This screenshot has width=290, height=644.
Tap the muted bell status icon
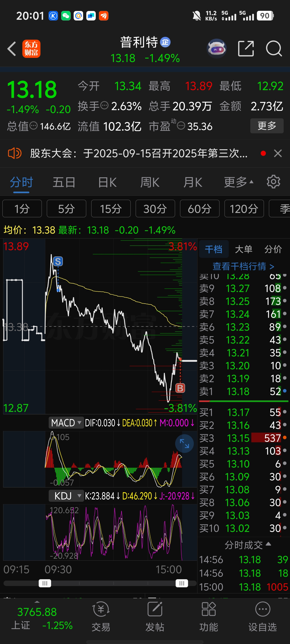click(197, 16)
